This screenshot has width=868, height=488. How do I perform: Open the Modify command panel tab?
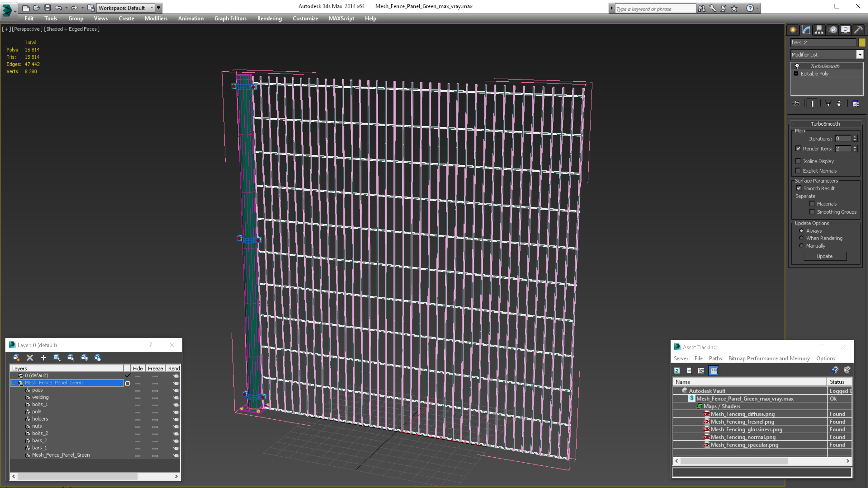tap(806, 30)
